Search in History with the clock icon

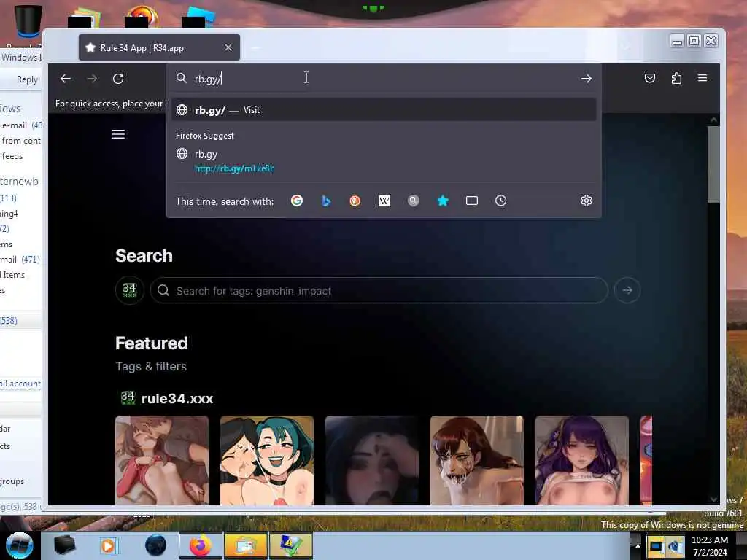pos(500,201)
